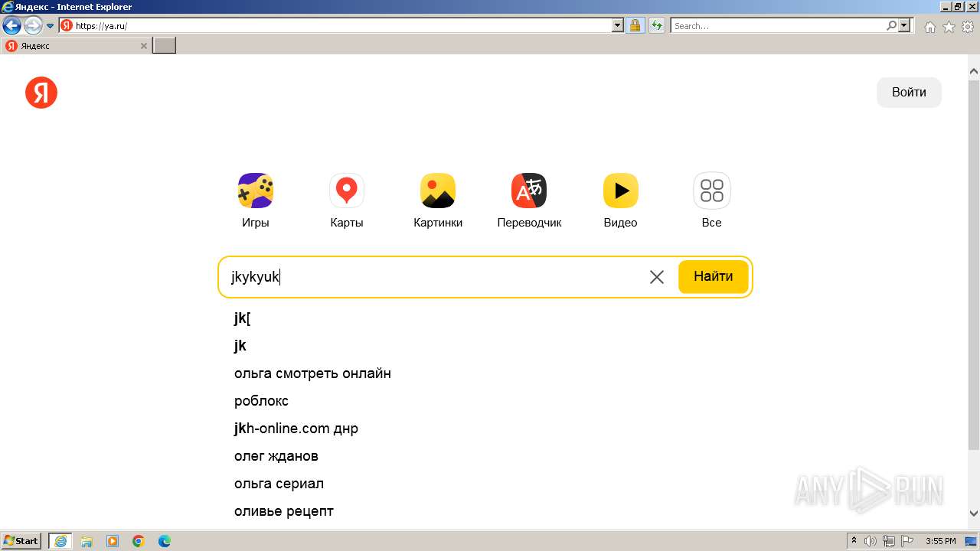Click the Action Center flag icon
Screen dimensions: 980x551
[907, 541]
